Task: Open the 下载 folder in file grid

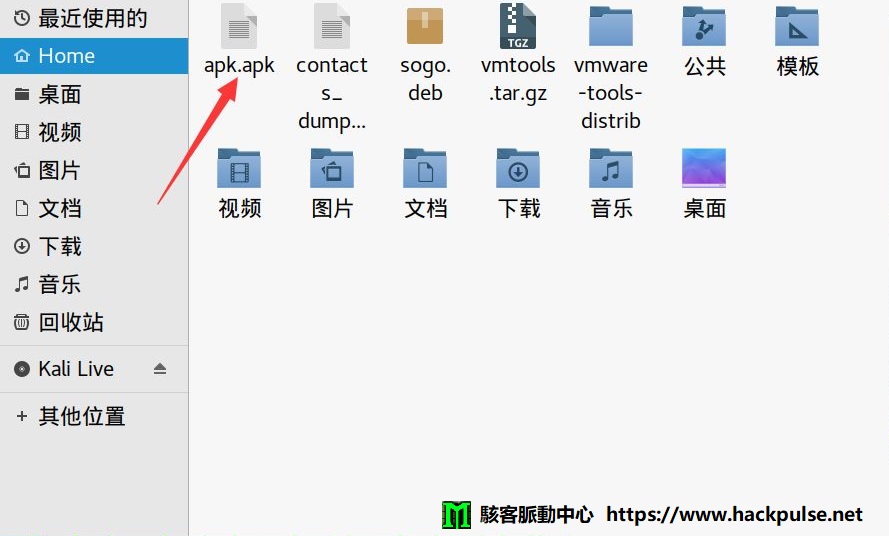Action: click(x=517, y=169)
